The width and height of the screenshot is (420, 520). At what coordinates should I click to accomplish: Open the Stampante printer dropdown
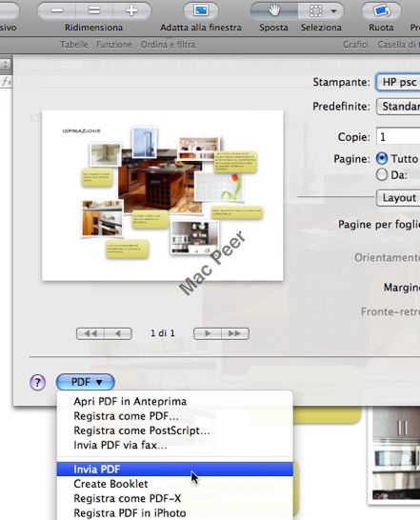click(x=398, y=82)
